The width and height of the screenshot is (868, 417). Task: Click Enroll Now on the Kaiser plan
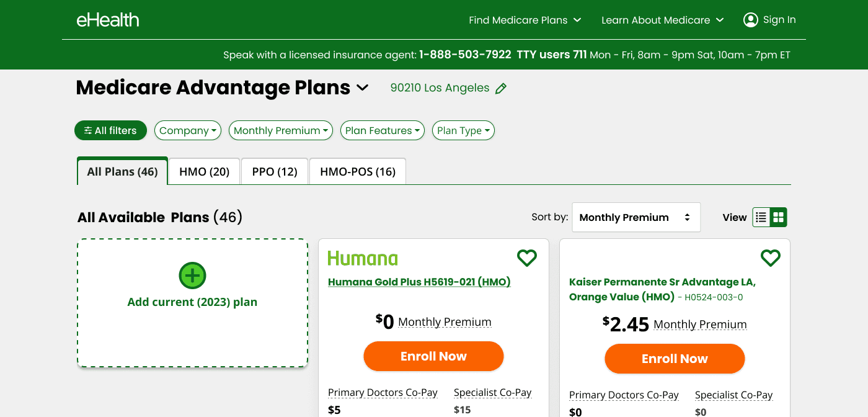coord(675,359)
